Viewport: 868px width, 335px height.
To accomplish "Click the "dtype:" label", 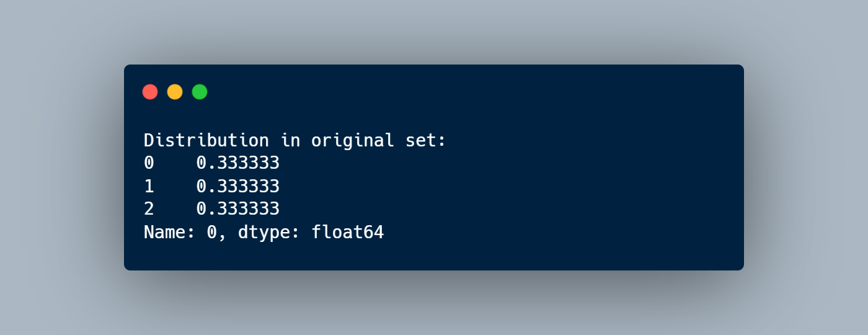I will click(268, 233).
